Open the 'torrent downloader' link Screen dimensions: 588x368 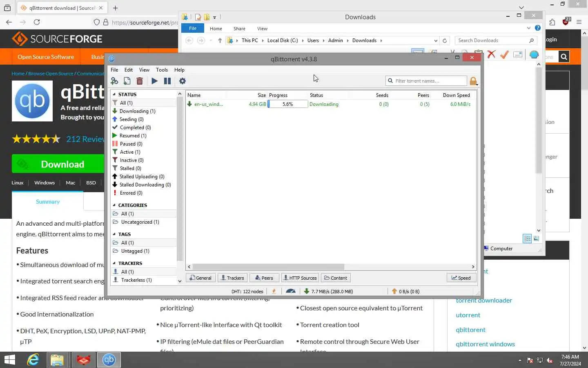click(x=484, y=300)
